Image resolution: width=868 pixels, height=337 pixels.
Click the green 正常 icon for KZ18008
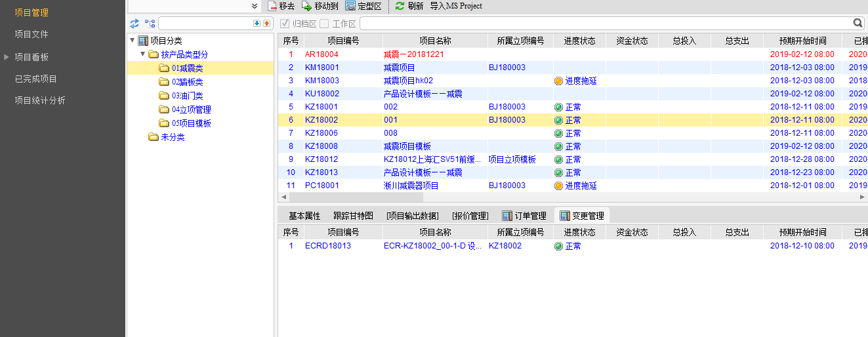pyautogui.click(x=559, y=146)
